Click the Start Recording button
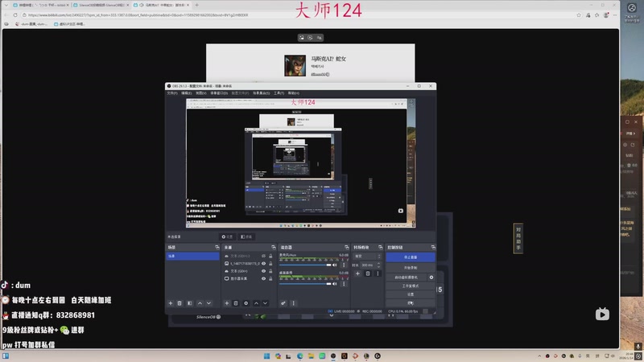644x362 pixels. pyautogui.click(x=410, y=267)
